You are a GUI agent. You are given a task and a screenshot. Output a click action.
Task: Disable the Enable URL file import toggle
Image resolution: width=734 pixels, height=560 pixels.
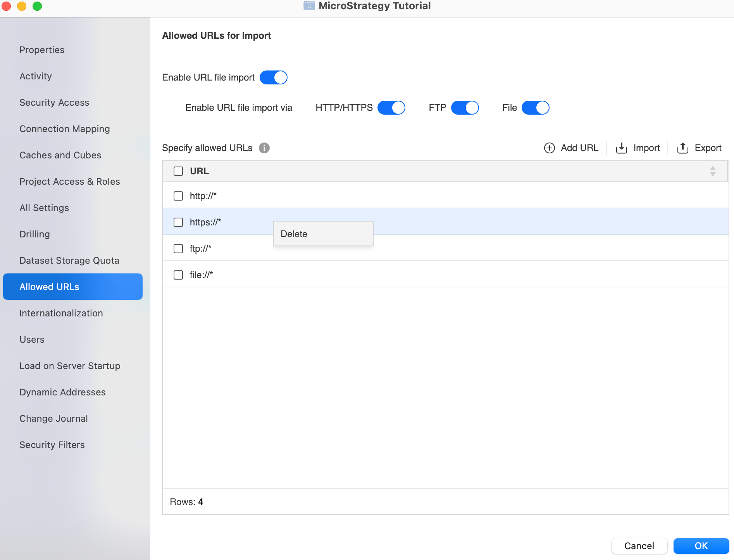[274, 77]
